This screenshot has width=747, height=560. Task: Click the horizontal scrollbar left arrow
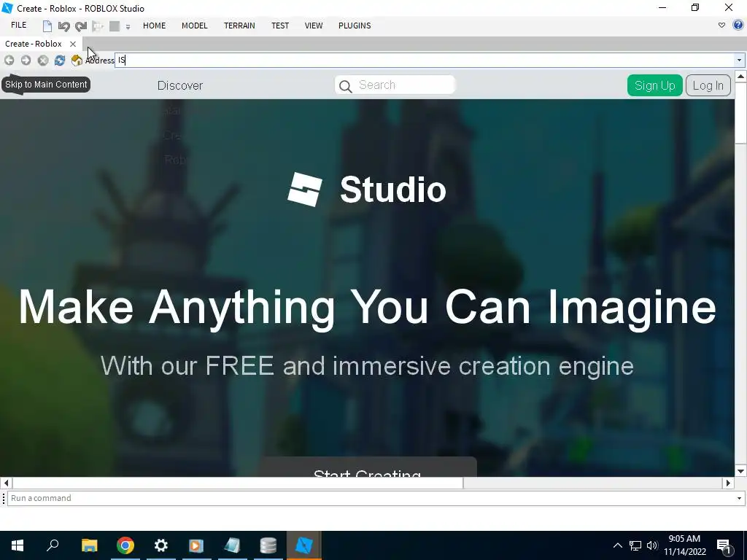[6, 483]
